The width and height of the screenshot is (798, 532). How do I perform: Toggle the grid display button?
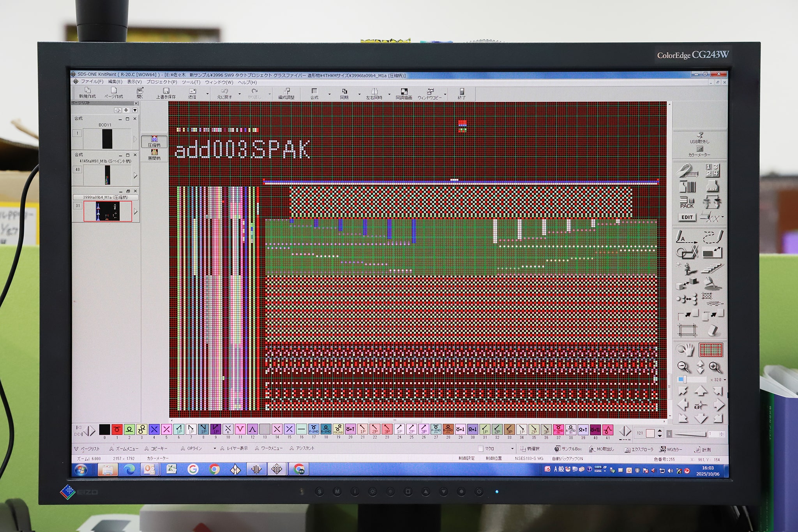coord(711,350)
